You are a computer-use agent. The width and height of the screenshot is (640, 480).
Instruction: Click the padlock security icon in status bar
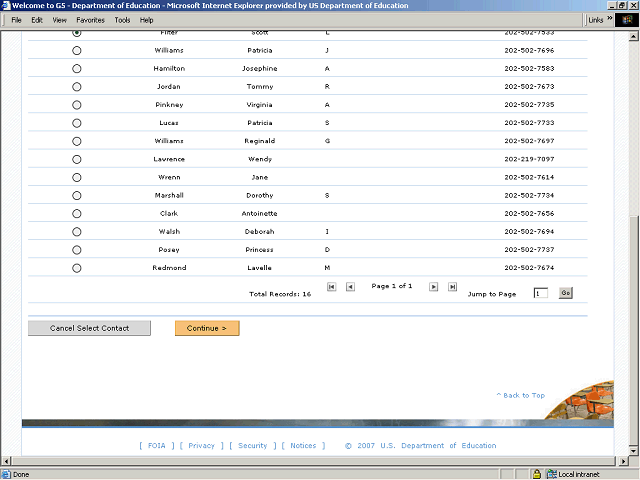tap(537, 474)
